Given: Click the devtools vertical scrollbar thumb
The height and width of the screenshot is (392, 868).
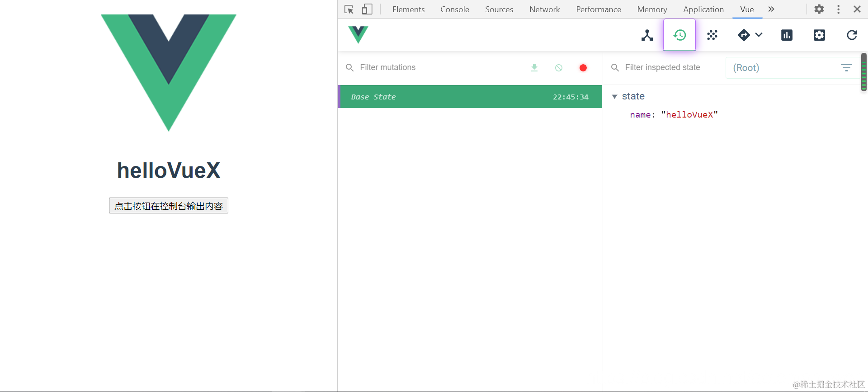Looking at the screenshot, I should pos(863,72).
